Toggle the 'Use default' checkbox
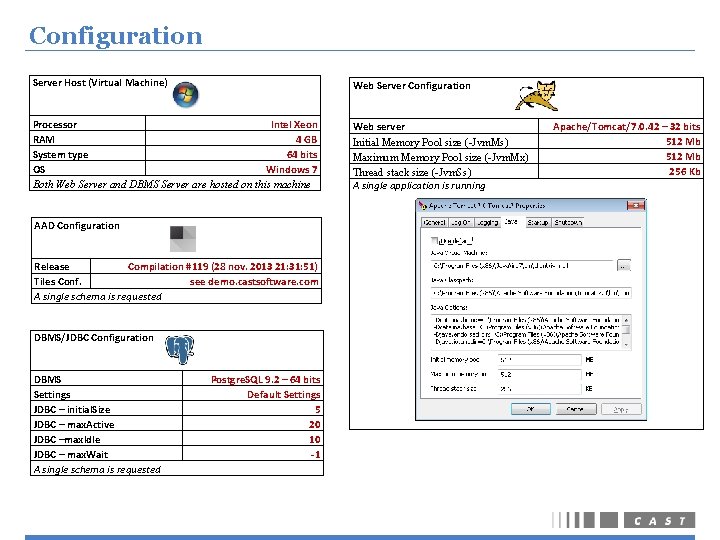Screen dimensions: 720x540 (x=434, y=240)
